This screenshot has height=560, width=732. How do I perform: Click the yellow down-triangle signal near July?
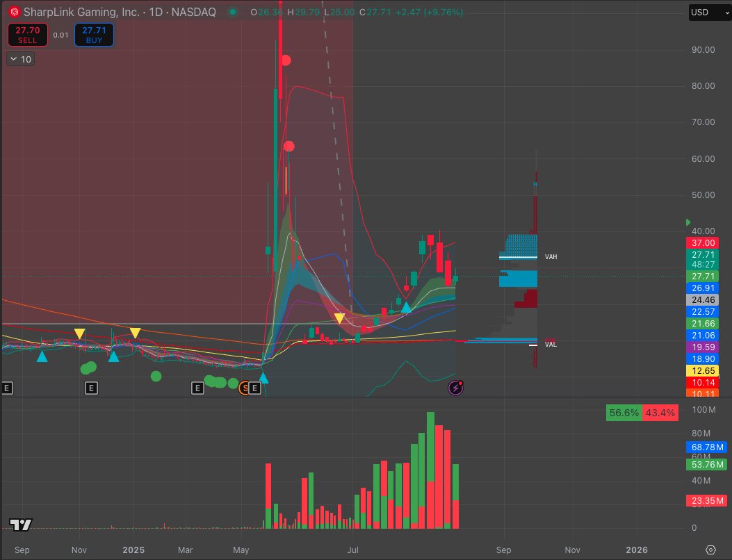(339, 319)
